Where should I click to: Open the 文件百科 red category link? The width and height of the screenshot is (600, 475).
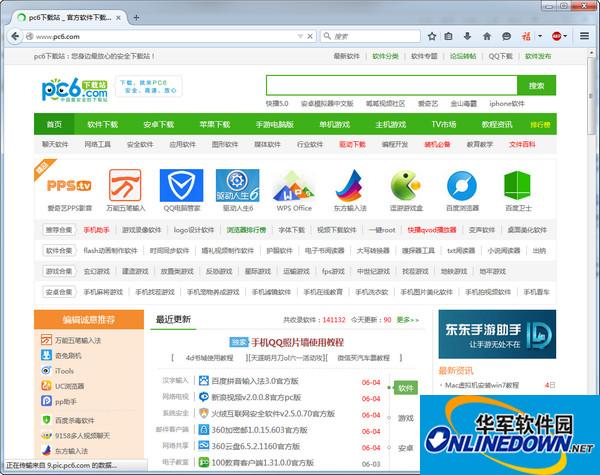point(522,144)
